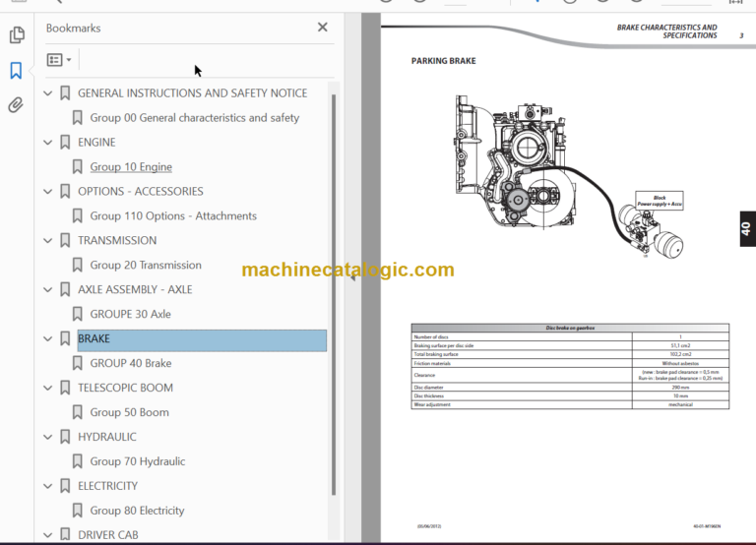Collapse the TELESCOPIC BOOM bookmark group
756x545 pixels.
pos(47,388)
